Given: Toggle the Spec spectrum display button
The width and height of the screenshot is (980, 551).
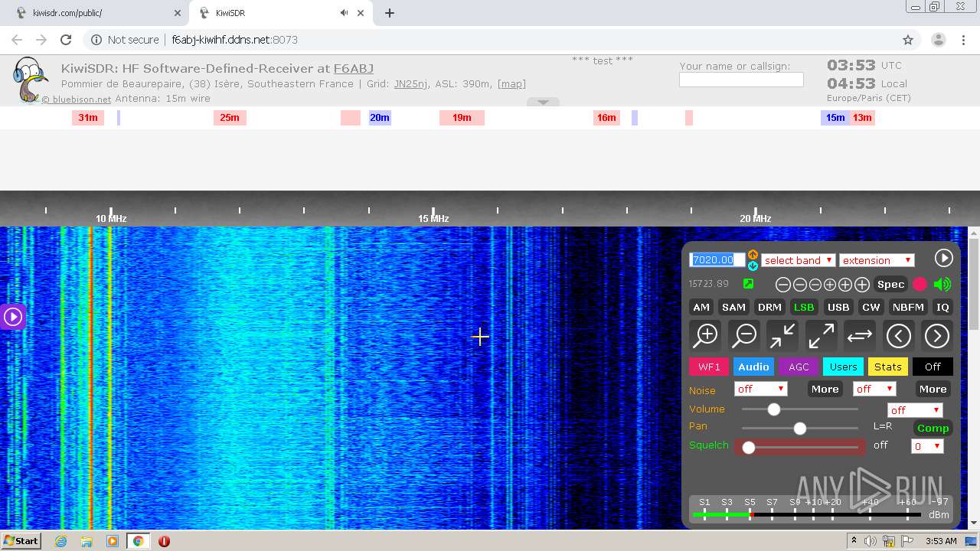Looking at the screenshot, I should tap(890, 285).
